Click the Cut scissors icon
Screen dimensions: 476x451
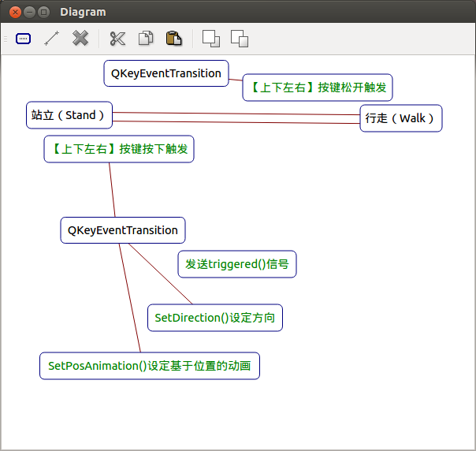pos(117,39)
